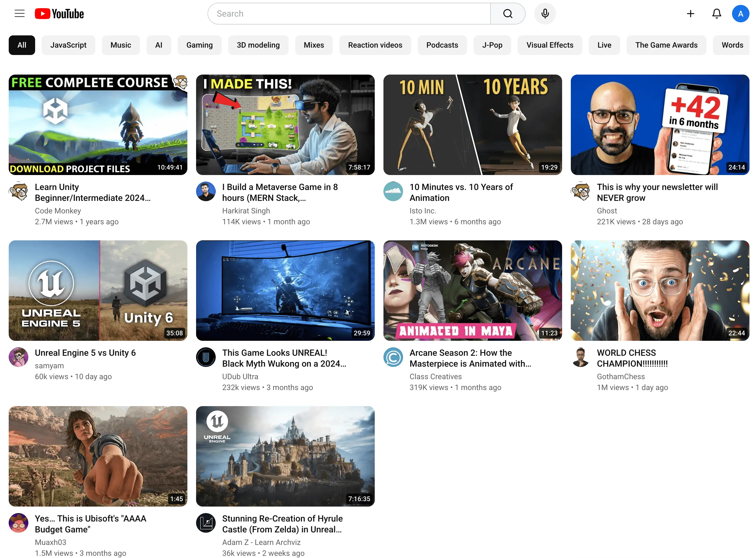Open the Code Monkey channel name
Image resolution: width=756 pixels, height=558 pixels.
click(x=58, y=211)
